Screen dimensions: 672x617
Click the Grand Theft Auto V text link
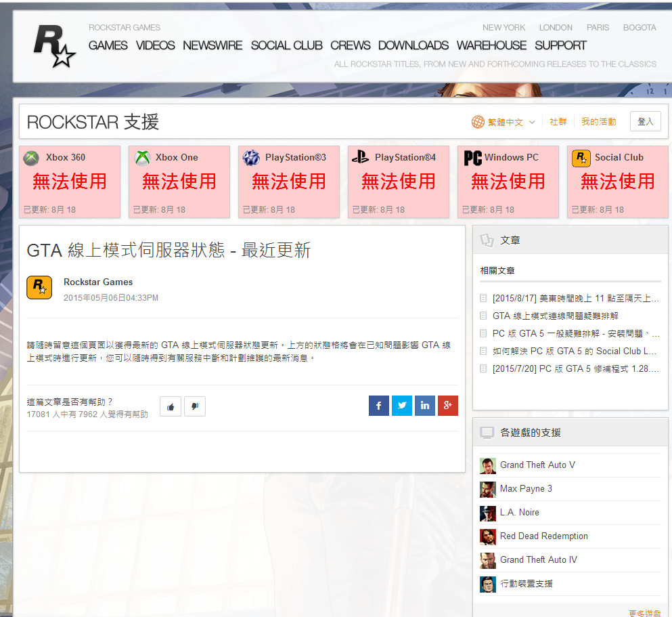click(x=537, y=465)
